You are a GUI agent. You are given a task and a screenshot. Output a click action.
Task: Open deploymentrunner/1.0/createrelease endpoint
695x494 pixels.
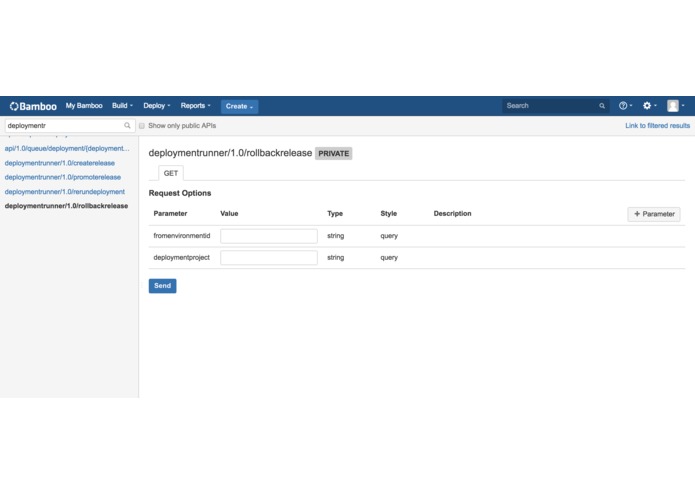click(x=60, y=163)
